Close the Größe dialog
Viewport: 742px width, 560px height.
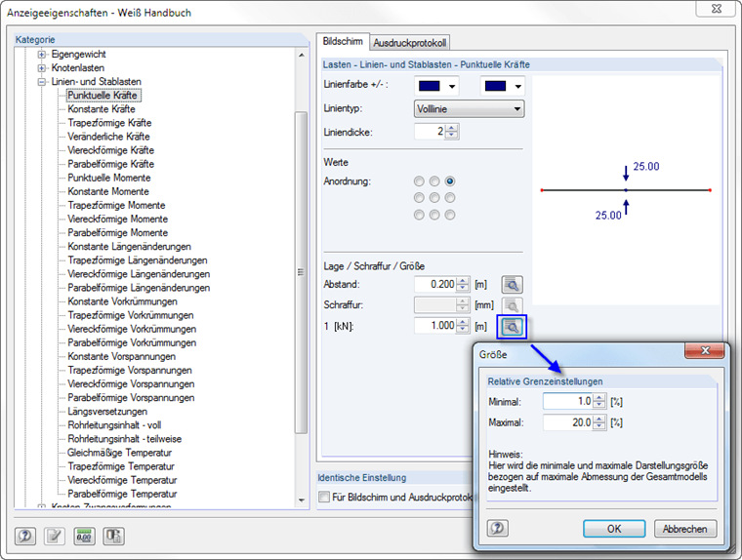[705, 350]
